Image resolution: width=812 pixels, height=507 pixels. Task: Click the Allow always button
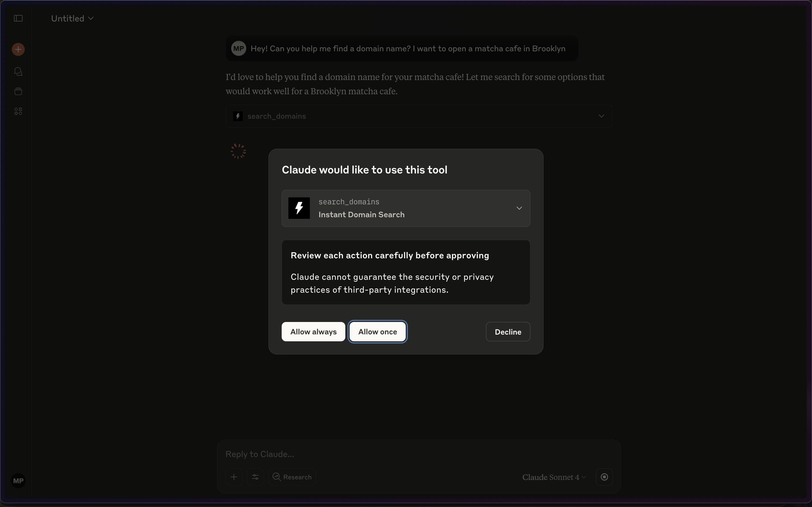coord(313,332)
